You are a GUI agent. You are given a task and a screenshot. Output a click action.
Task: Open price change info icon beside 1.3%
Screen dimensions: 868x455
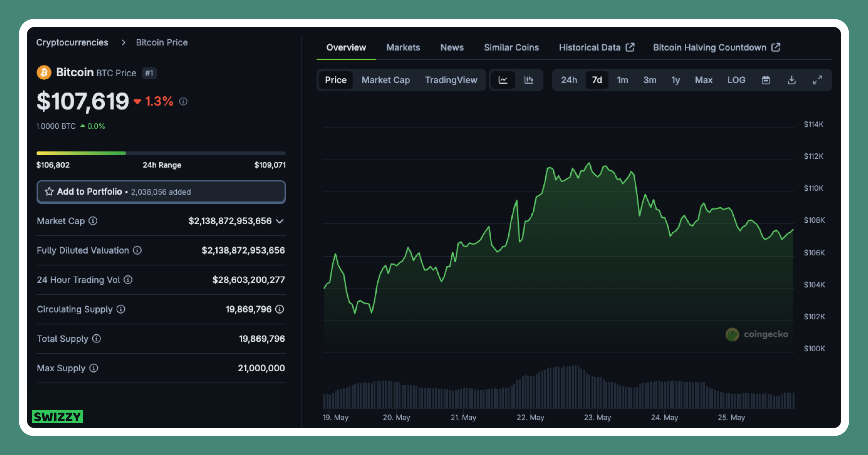coord(183,101)
